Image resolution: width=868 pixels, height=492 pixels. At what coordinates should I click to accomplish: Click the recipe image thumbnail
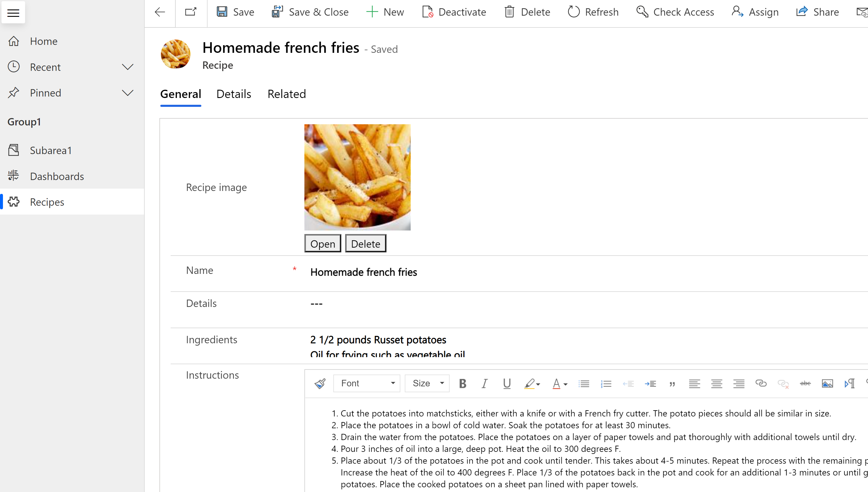coord(358,177)
